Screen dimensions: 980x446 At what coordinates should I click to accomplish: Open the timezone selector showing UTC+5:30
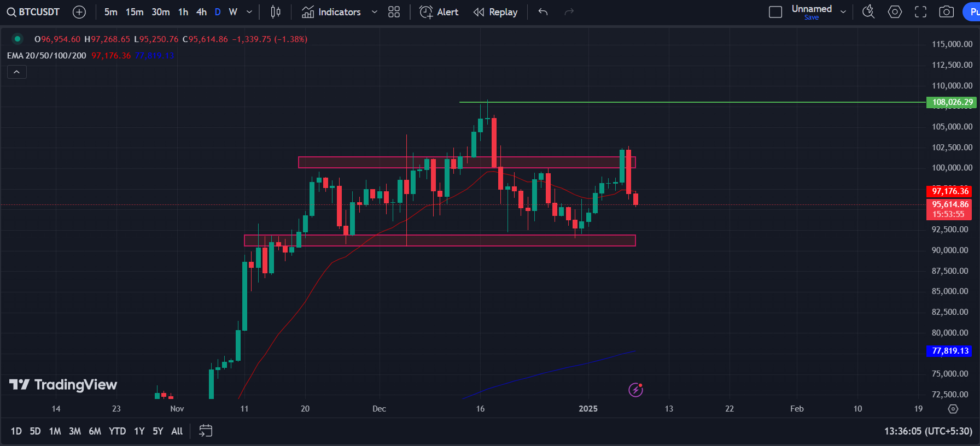click(928, 431)
